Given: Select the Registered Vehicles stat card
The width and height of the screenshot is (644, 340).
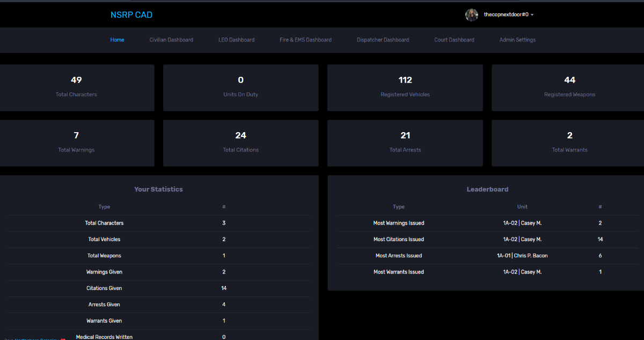Looking at the screenshot, I should pyautogui.click(x=405, y=88).
